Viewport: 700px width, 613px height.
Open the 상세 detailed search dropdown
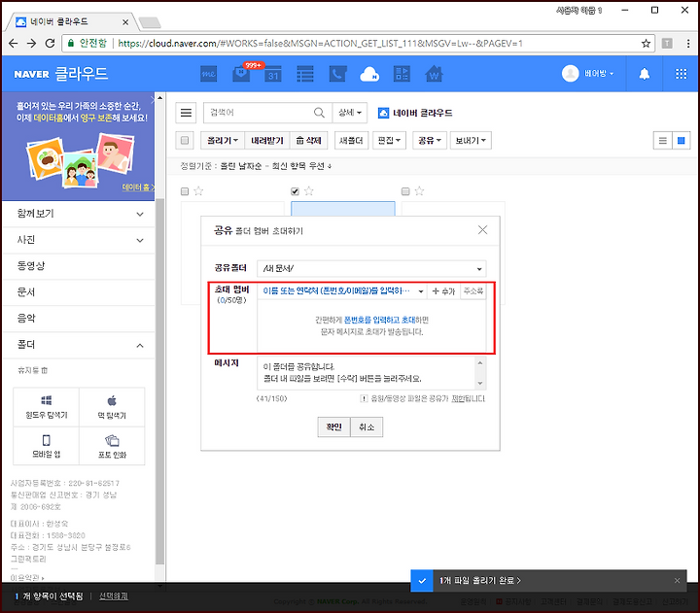coord(350,113)
